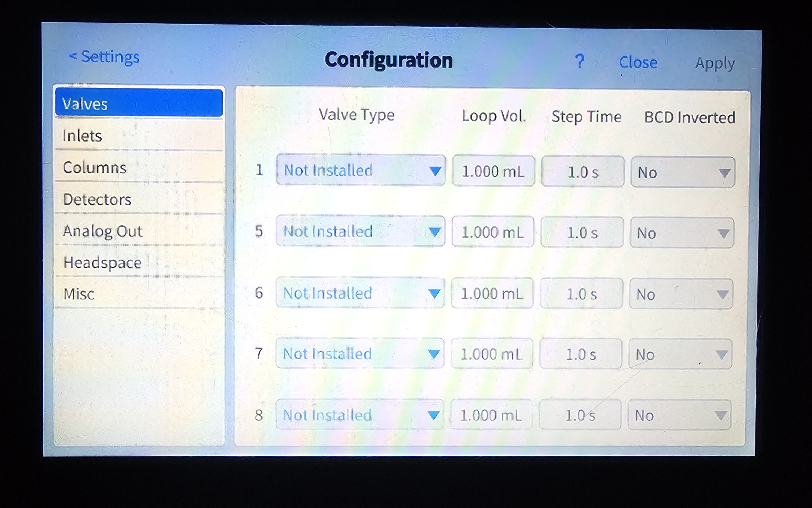Edit Step Time field for valve 5
The width and height of the screenshot is (812, 508).
[x=582, y=233]
